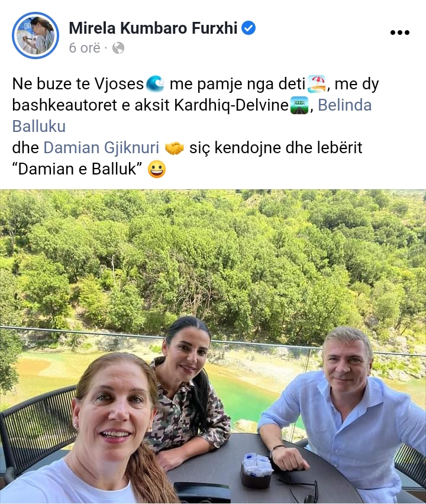Open Mirela Kumbaro Furxhi's profile name link
This screenshot has width=426, height=504.
point(153,28)
